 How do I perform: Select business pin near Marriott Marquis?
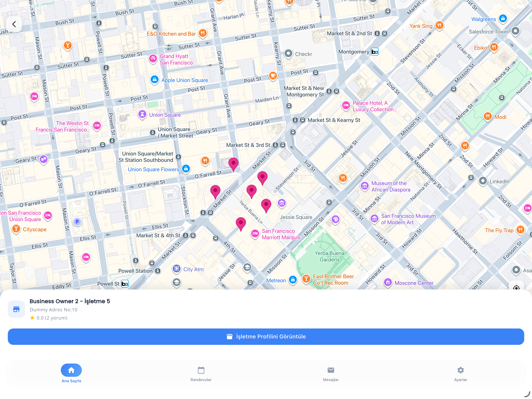pos(241,224)
